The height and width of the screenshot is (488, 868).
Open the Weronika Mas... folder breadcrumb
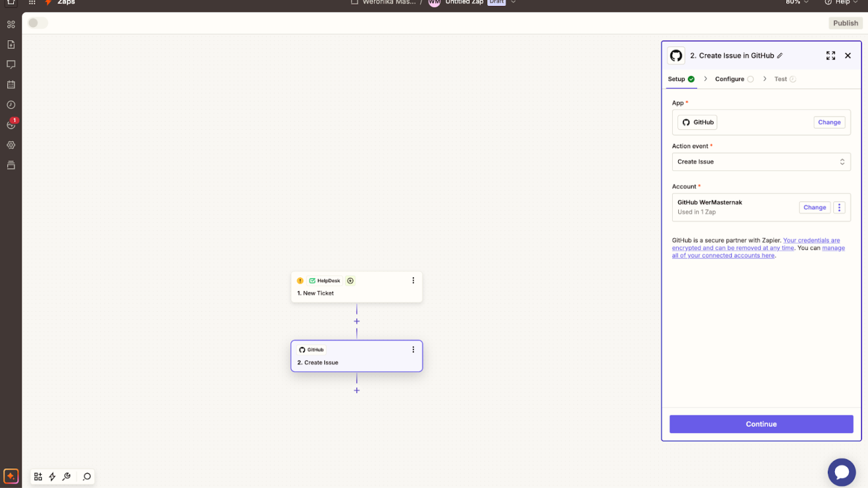pyautogui.click(x=384, y=2)
